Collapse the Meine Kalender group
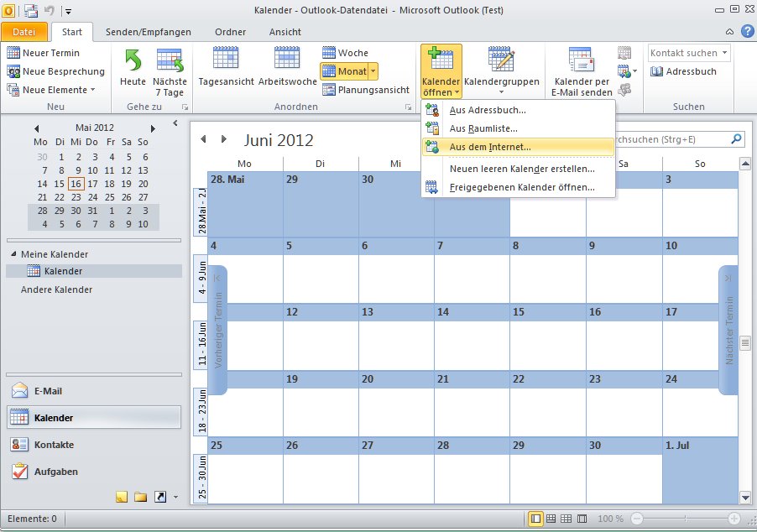 coord(13,254)
